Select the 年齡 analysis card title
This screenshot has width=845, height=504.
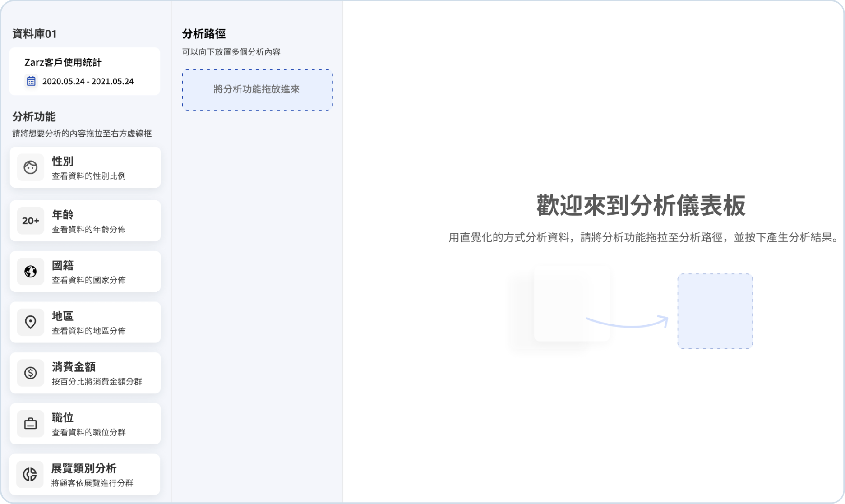[x=63, y=214]
